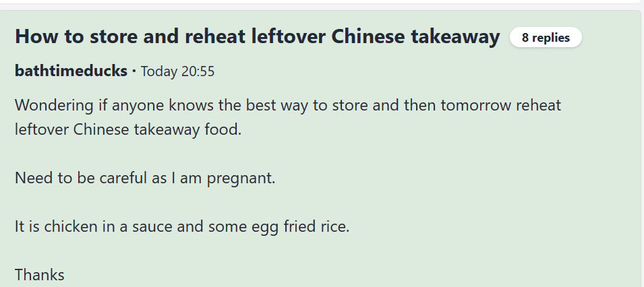
Task: Open the thread title about leftover Chinese takeaway
Action: (x=257, y=37)
